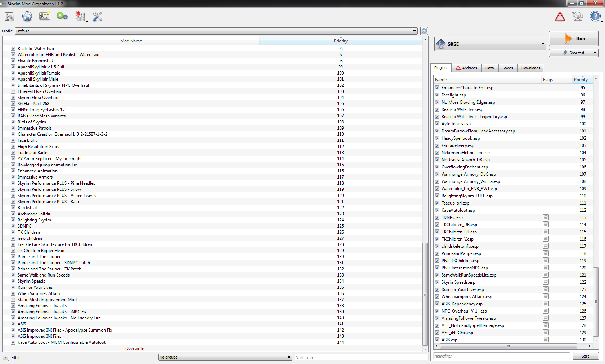
Task: Enable the Static Mesh Improvement Mod checkbox
Action: [x=13, y=300]
